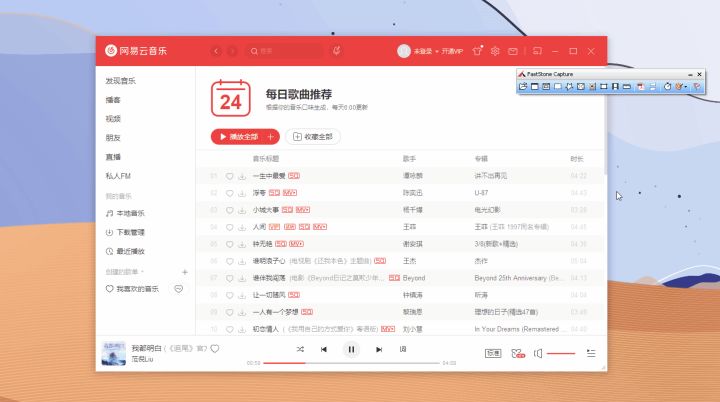Open the messages envelope icon
720x402 pixels.
pos(513,51)
